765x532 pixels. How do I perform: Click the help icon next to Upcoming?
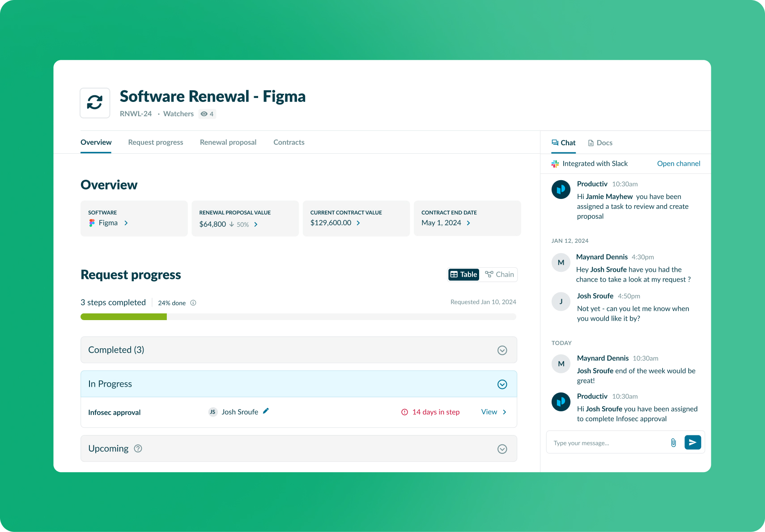[138, 448]
